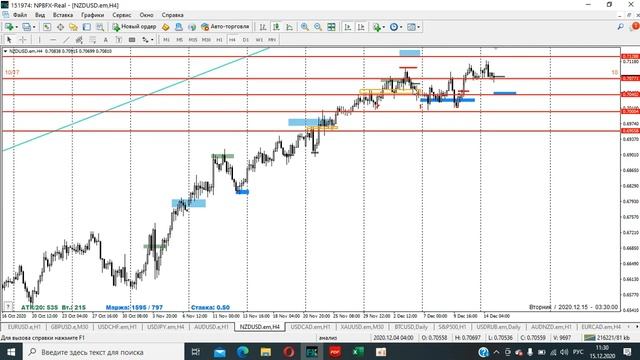Switch chart to bar chart icon
Screen dimensions: 640x360
(263, 27)
